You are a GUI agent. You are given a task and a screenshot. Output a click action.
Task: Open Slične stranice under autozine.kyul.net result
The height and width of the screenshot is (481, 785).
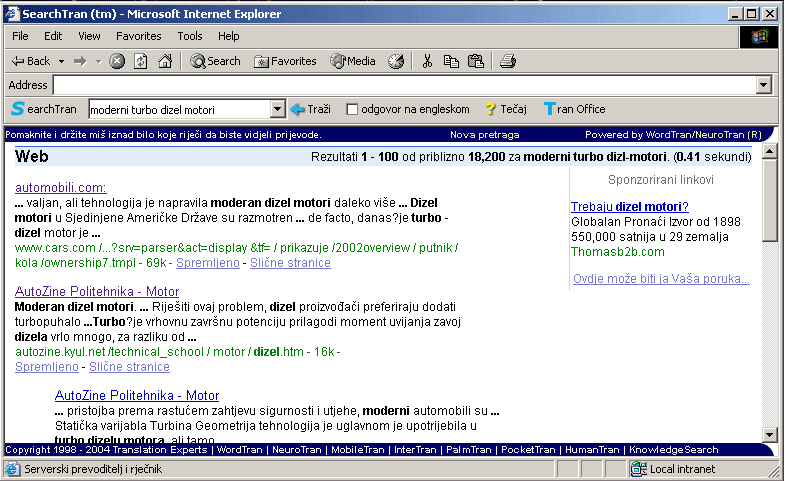[x=129, y=367]
